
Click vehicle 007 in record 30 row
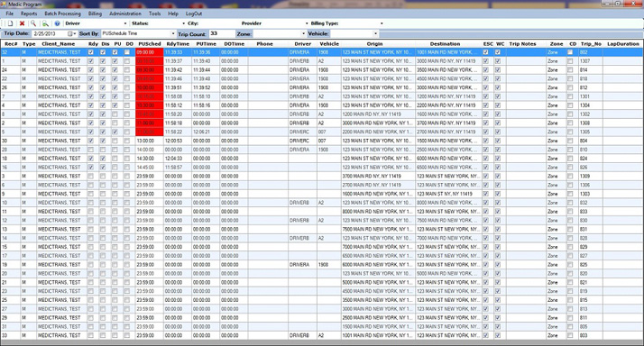point(329,141)
